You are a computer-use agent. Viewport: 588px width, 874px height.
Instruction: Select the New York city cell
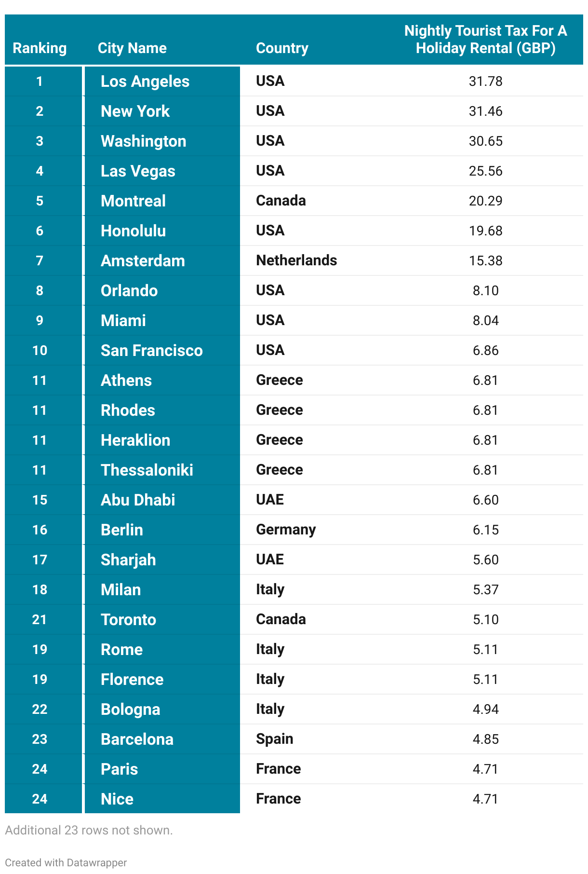[135, 111]
